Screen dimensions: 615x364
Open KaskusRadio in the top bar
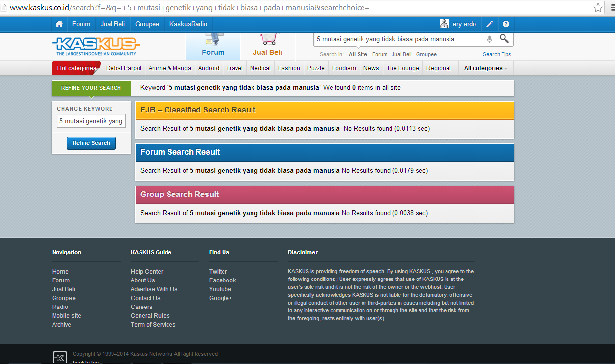pos(189,24)
